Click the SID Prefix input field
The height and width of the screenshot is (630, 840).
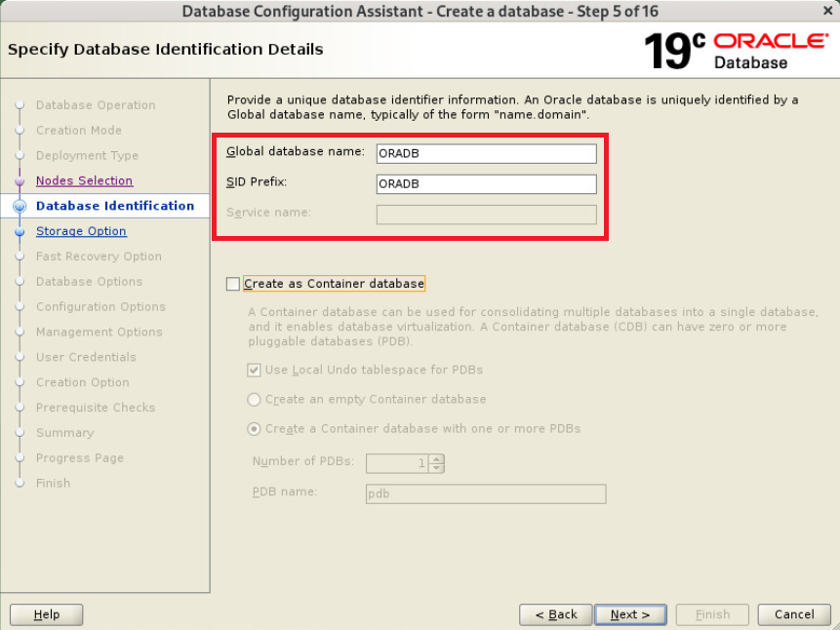coord(486,183)
